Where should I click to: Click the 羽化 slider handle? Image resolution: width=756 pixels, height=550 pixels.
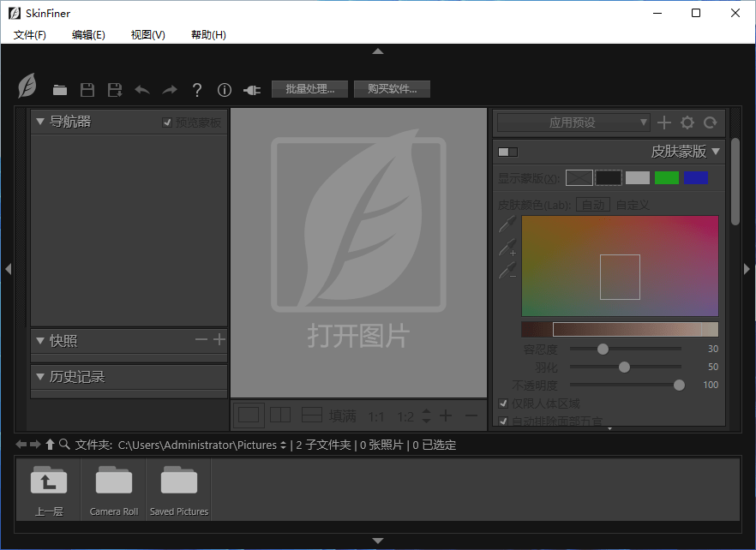click(x=624, y=368)
